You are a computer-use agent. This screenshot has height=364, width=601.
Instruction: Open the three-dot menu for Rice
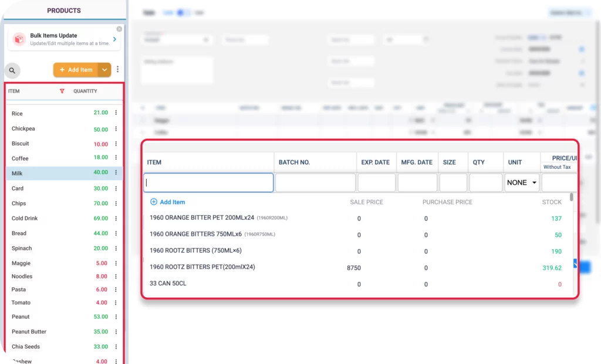click(116, 113)
